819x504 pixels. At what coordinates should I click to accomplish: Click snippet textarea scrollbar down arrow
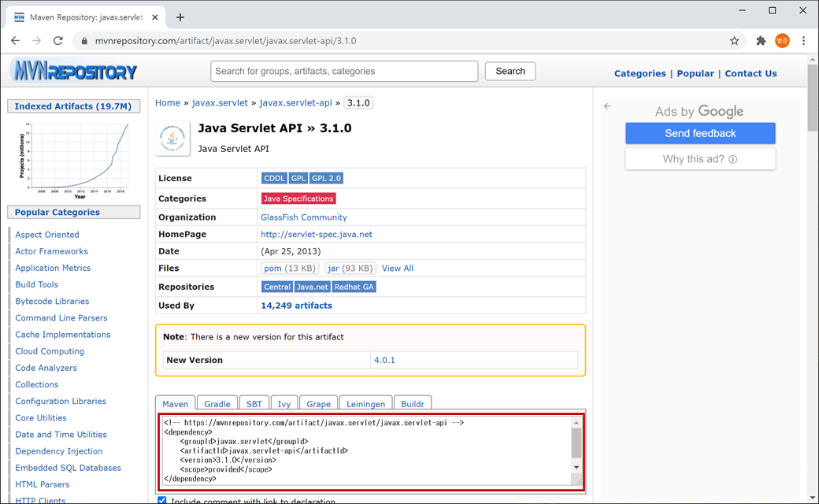point(576,468)
